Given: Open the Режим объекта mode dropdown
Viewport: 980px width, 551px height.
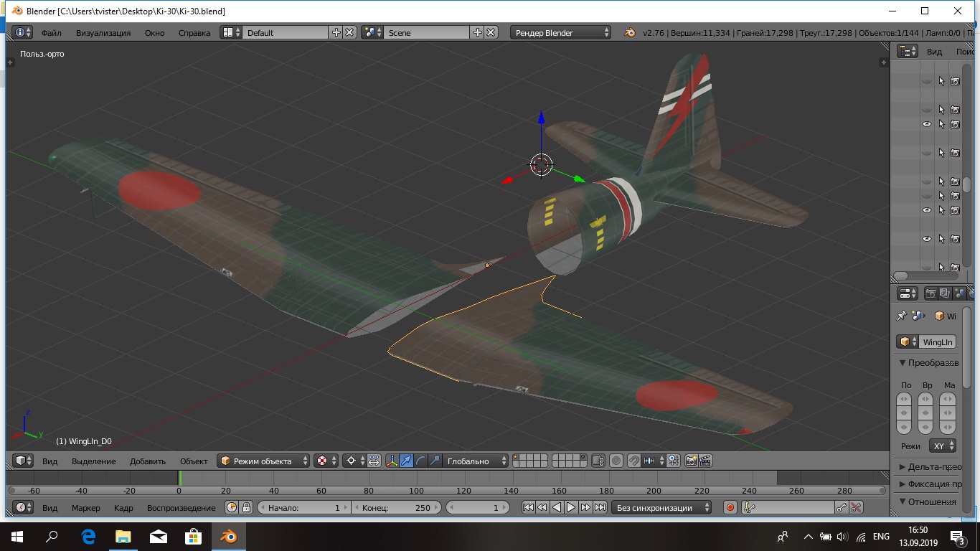Looking at the screenshot, I should [x=264, y=461].
